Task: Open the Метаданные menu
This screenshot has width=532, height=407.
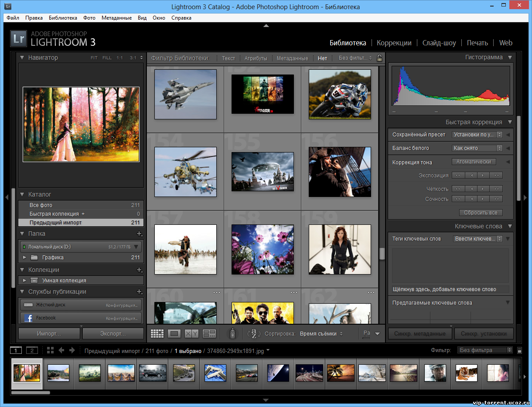Action: pyautogui.click(x=116, y=18)
